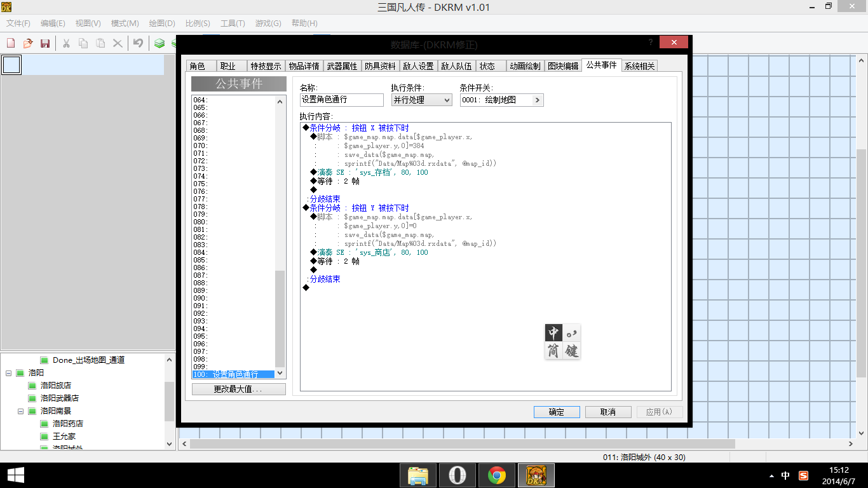
Task: Open the File Explorer taskbar icon
Action: tap(418, 475)
